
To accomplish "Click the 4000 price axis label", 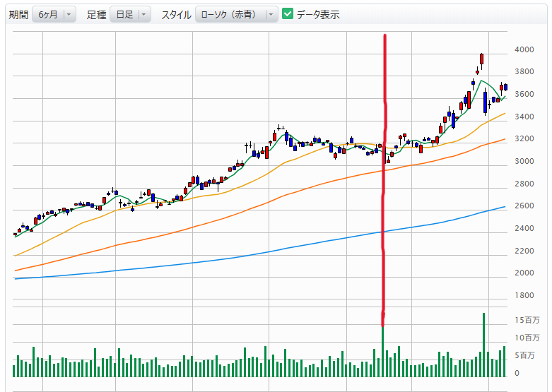I will pyautogui.click(x=524, y=49).
